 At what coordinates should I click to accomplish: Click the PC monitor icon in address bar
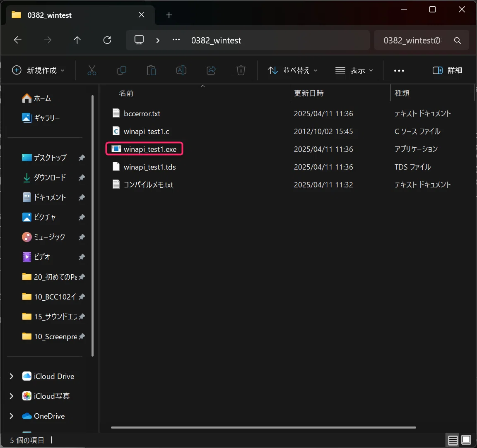coord(139,40)
